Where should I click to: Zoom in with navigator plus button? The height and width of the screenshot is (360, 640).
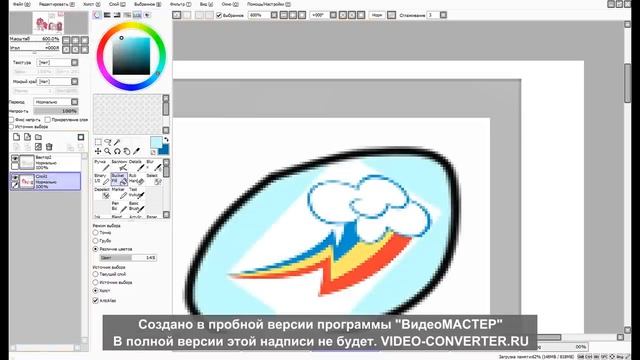(76, 40)
